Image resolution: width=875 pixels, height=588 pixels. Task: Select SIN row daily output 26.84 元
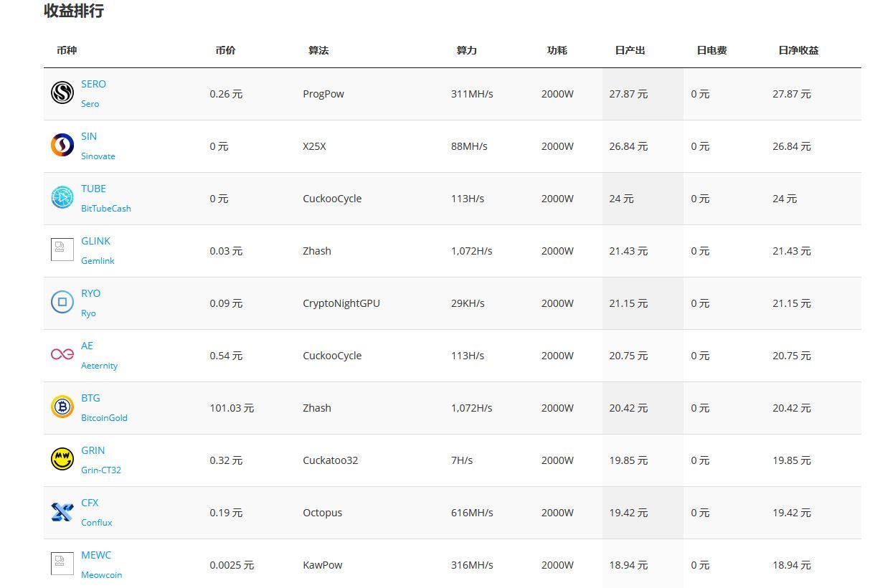[x=628, y=146]
